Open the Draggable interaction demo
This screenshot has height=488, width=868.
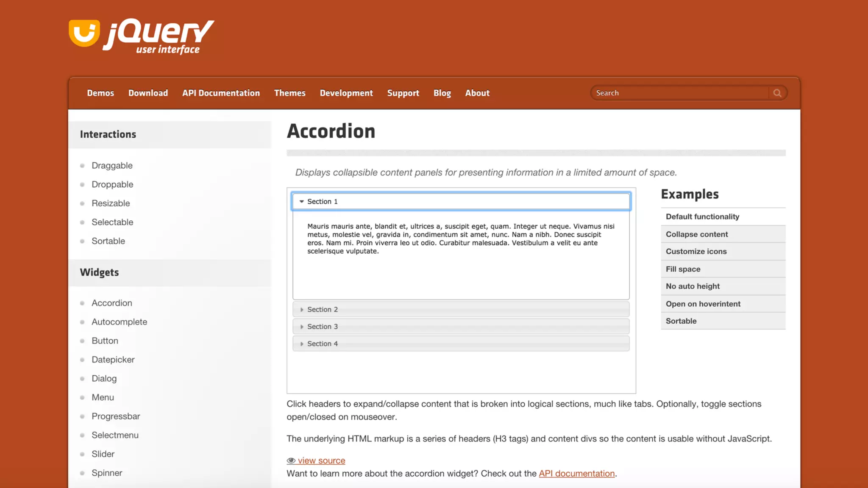click(112, 166)
